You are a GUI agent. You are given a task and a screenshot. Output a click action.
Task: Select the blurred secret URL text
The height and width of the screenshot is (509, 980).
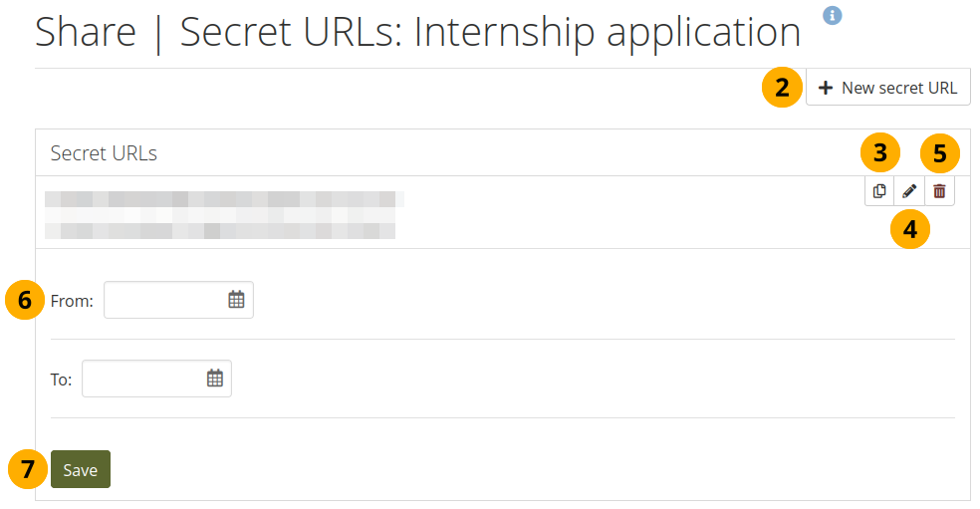(223, 215)
